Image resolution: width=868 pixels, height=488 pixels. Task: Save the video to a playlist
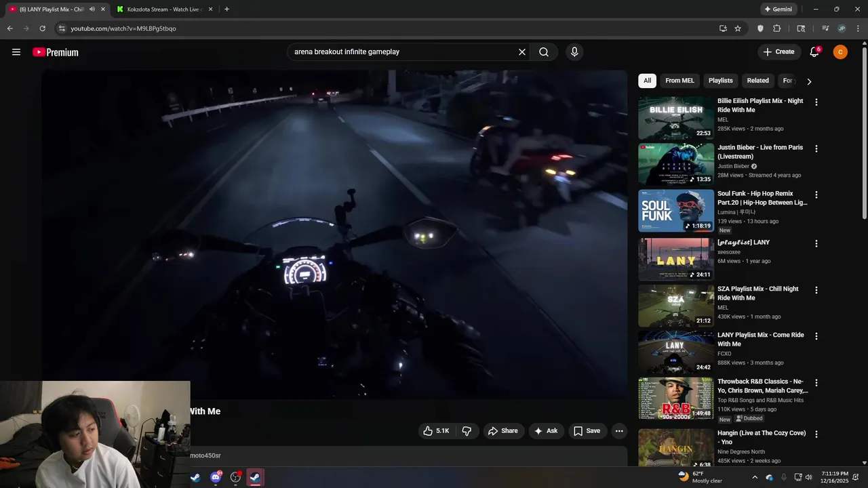587,431
